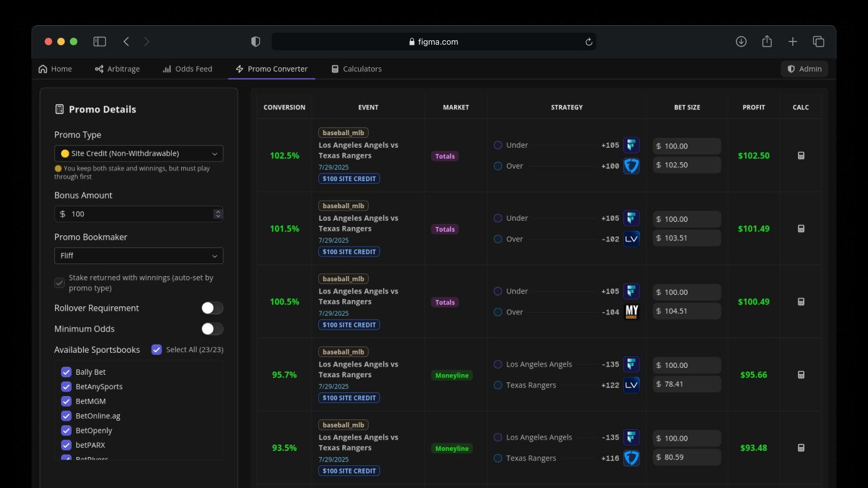
Task: Click the Bonus Amount stepper arrows
Action: [218, 214]
